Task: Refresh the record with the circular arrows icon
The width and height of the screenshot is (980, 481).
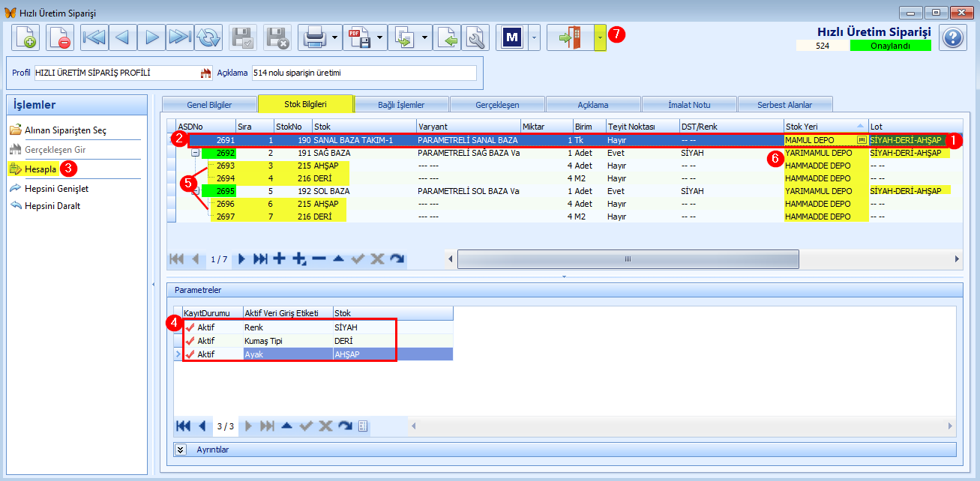Action: pyautogui.click(x=209, y=37)
